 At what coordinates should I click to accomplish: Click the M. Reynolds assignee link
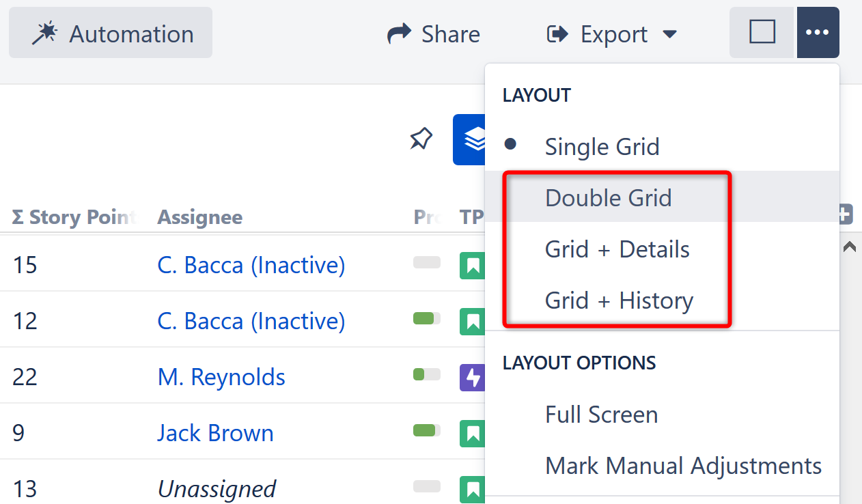click(221, 376)
